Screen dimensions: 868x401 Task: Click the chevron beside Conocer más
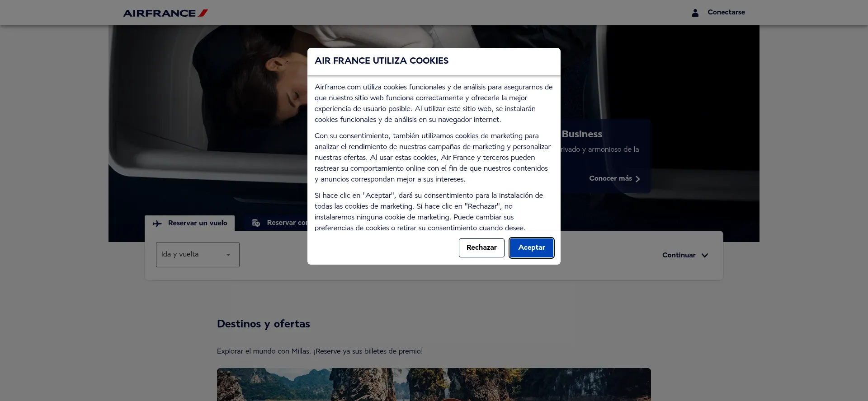coord(638,179)
